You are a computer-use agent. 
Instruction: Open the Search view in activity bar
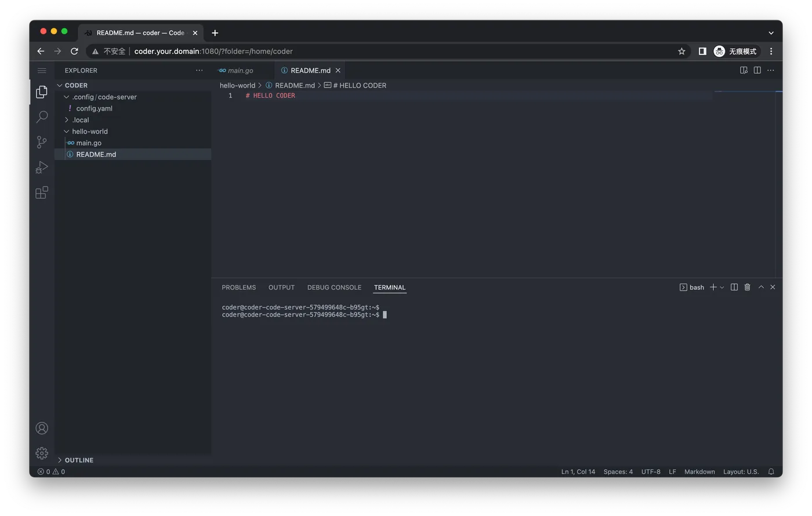click(x=42, y=117)
